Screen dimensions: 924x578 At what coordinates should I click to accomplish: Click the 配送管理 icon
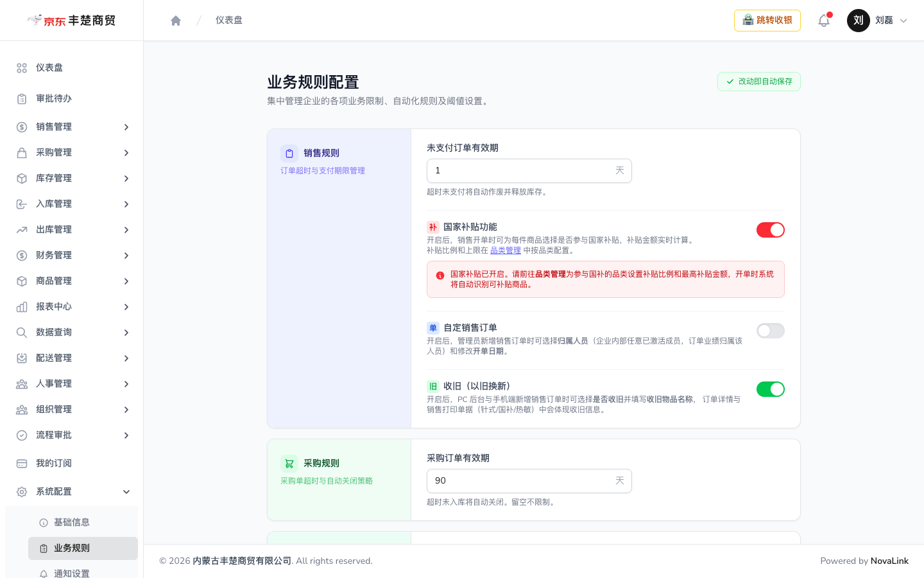pyautogui.click(x=22, y=358)
